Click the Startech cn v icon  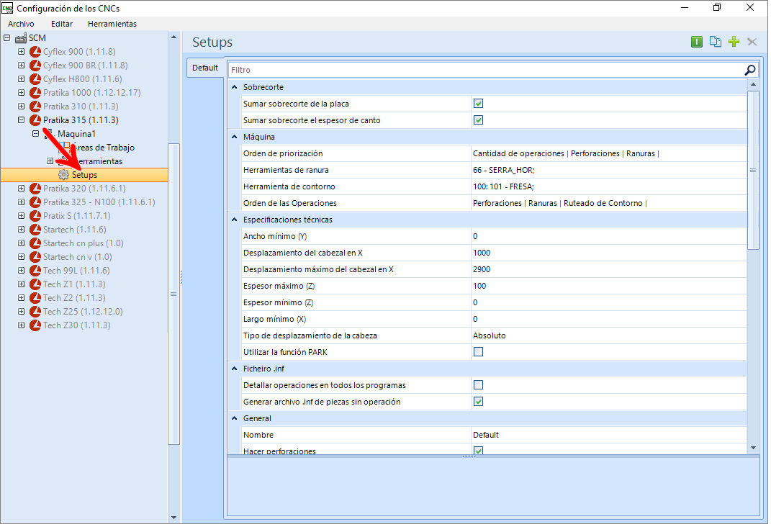35,257
